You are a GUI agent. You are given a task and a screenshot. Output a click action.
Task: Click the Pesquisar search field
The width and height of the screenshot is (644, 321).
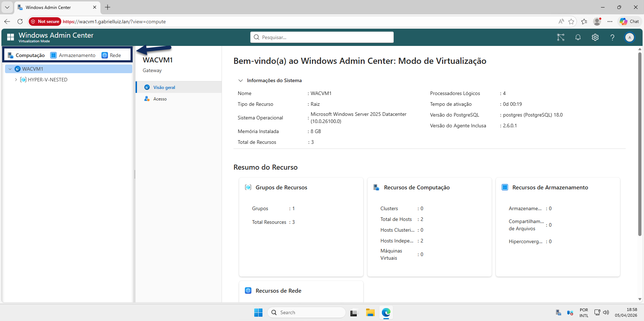coord(322,37)
